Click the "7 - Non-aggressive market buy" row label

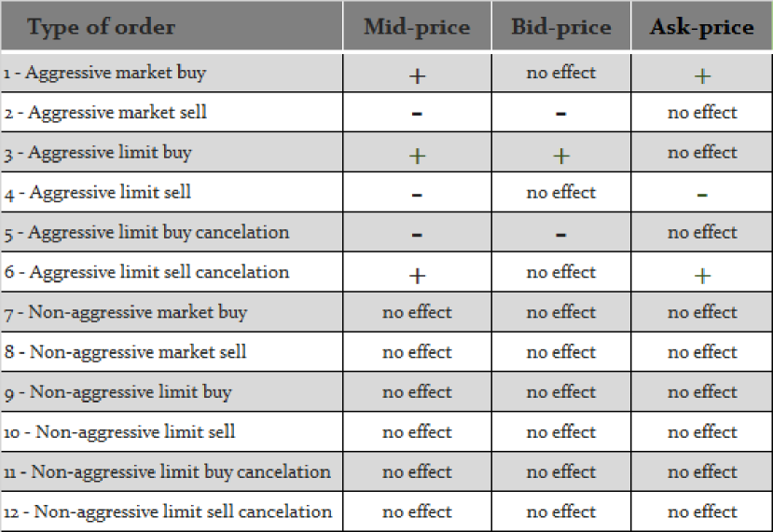click(125, 312)
